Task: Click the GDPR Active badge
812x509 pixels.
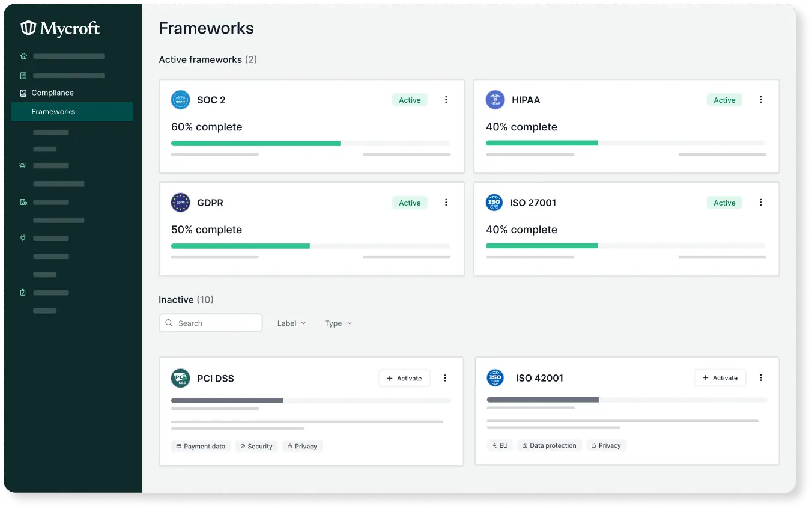Action: [410, 203]
